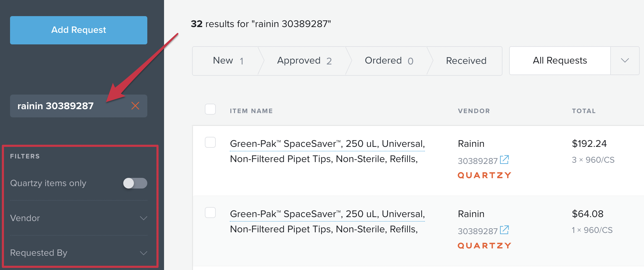Click the All Requests button
Viewport: 644px width, 270px height.
tap(560, 61)
